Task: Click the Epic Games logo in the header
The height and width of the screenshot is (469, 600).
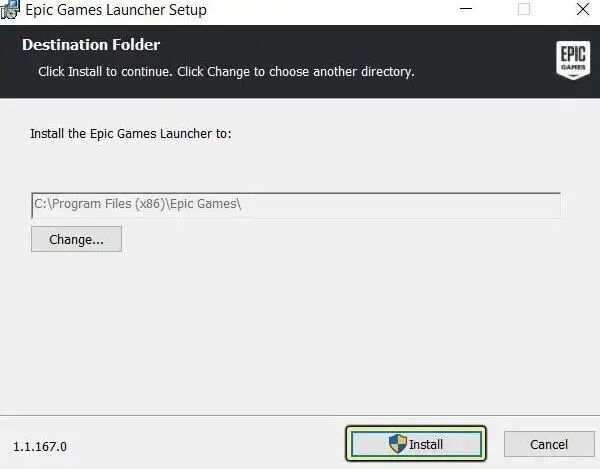Action: pos(573,60)
